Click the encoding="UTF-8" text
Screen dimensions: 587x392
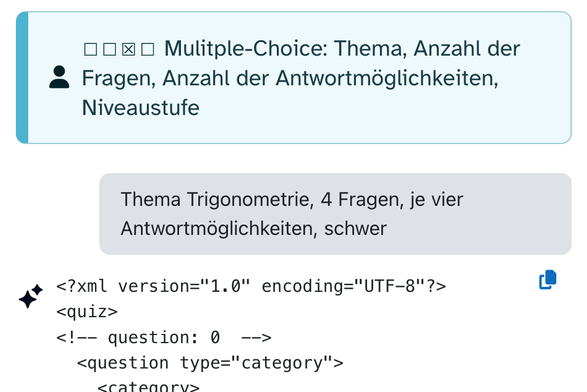(x=354, y=286)
